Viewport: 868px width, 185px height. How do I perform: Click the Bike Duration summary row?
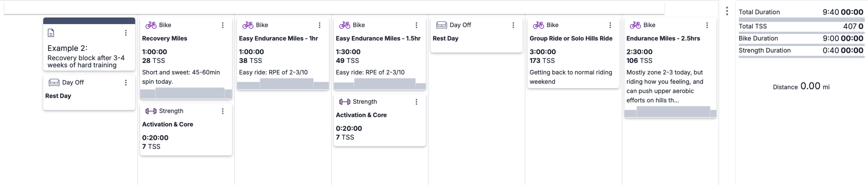click(802, 38)
